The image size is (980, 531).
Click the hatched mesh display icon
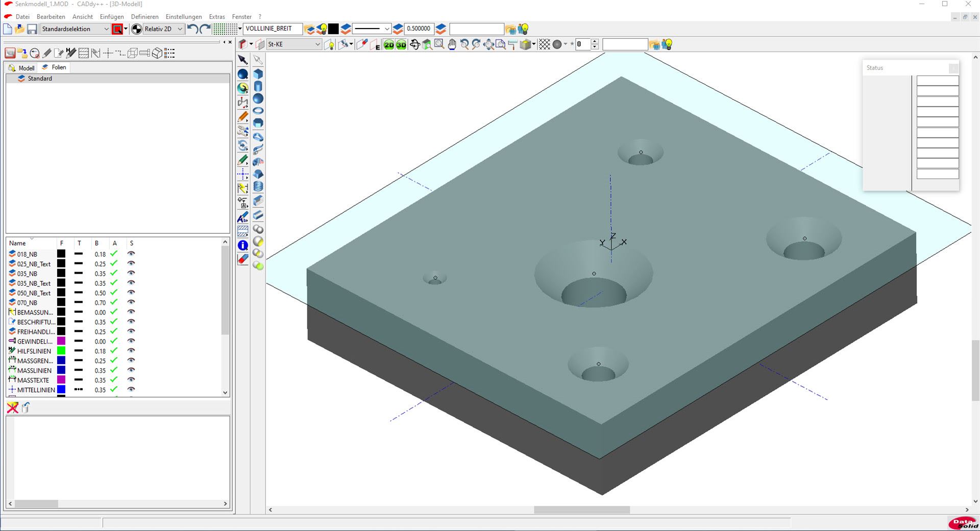coord(545,45)
